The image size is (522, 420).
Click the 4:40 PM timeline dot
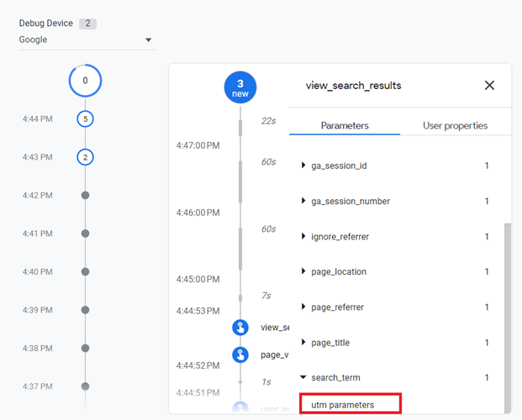[85, 272]
